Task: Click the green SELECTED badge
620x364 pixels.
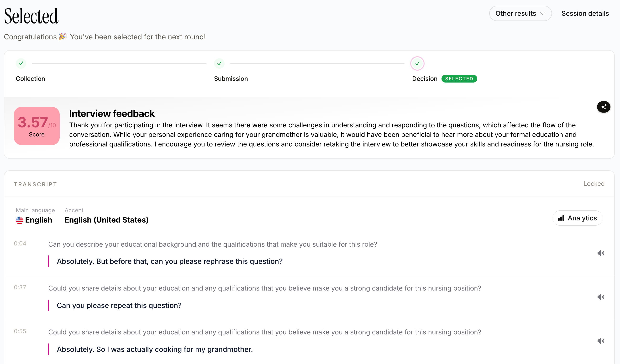Action: [x=459, y=79]
